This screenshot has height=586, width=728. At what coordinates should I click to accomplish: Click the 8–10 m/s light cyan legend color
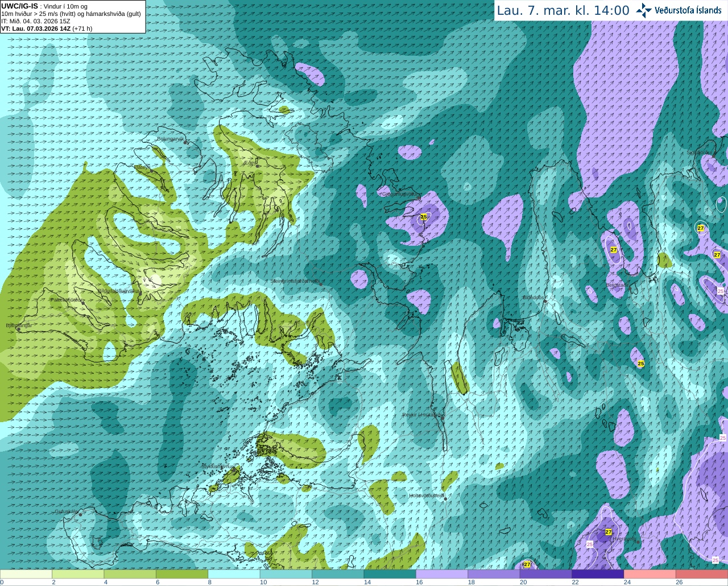coord(234,574)
